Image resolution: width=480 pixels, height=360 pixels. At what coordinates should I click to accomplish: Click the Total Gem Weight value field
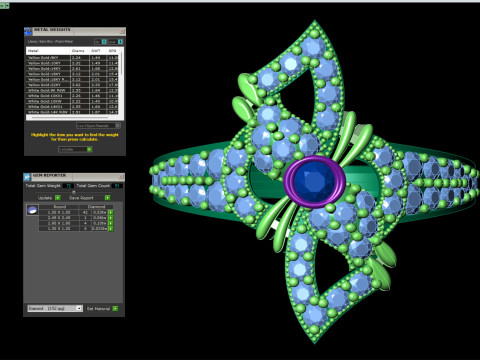coord(68,186)
